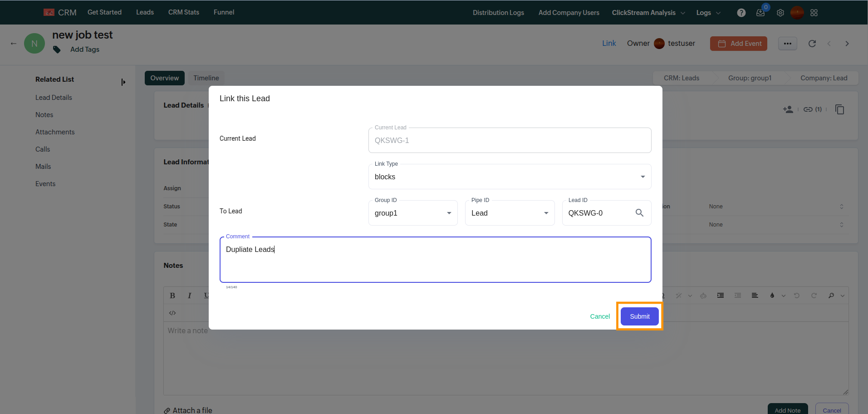Click the copy lead icon
Screen dimensions: 868x414
840,109
